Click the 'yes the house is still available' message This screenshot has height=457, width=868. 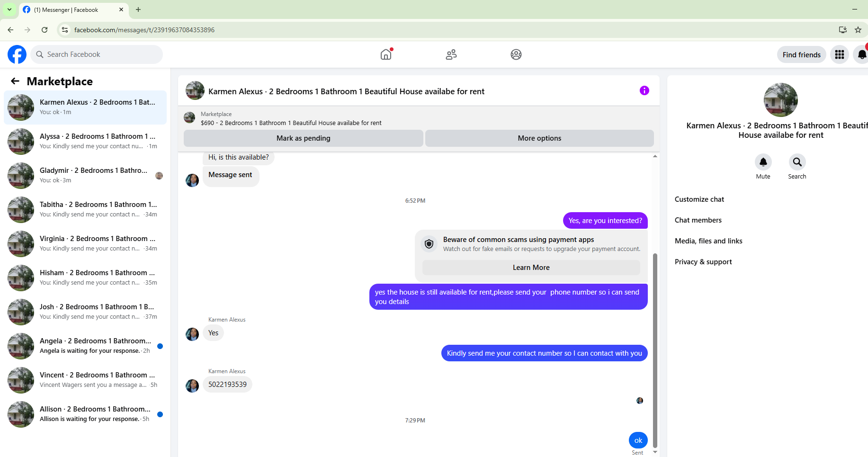(x=508, y=297)
